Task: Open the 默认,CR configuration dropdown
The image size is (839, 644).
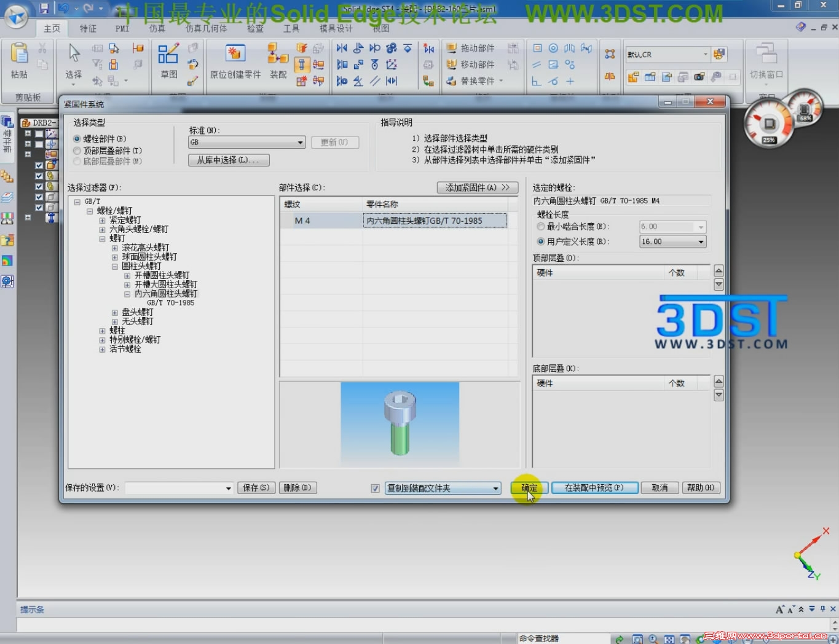Action: 667,55
